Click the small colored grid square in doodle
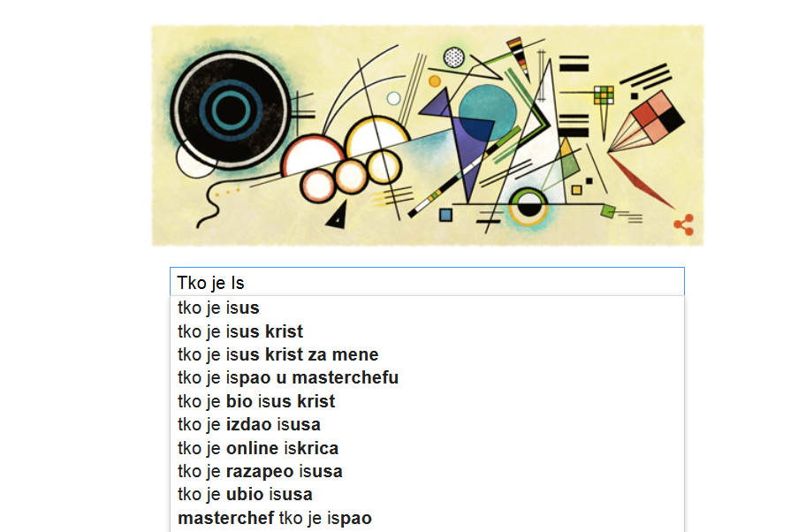This screenshot has height=532, width=798. coord(604,95)
